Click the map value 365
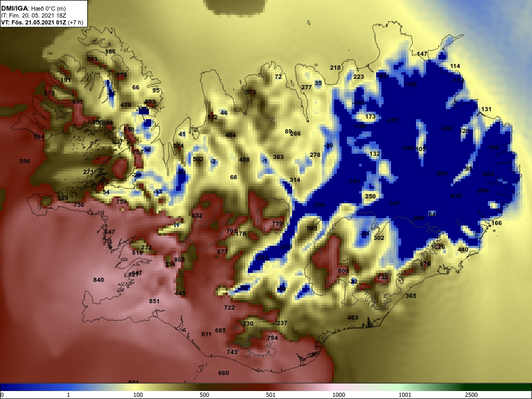532x399 pixels. point(411,296)
